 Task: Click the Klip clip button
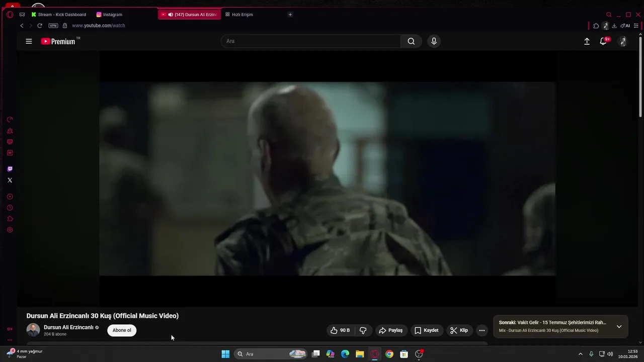[x=459, y=330]
